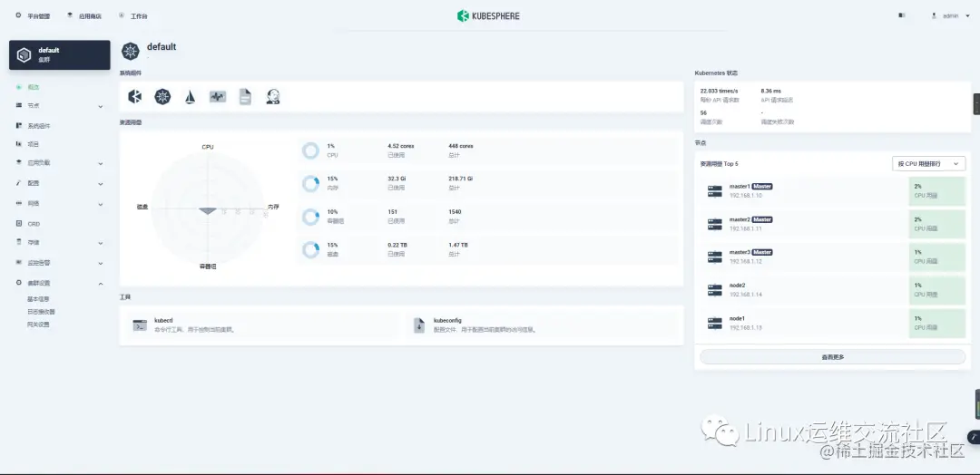This screenshot has height=475, width=980.
Task: Open 项目 in the sidebar
Action: (x=34, y=144)
